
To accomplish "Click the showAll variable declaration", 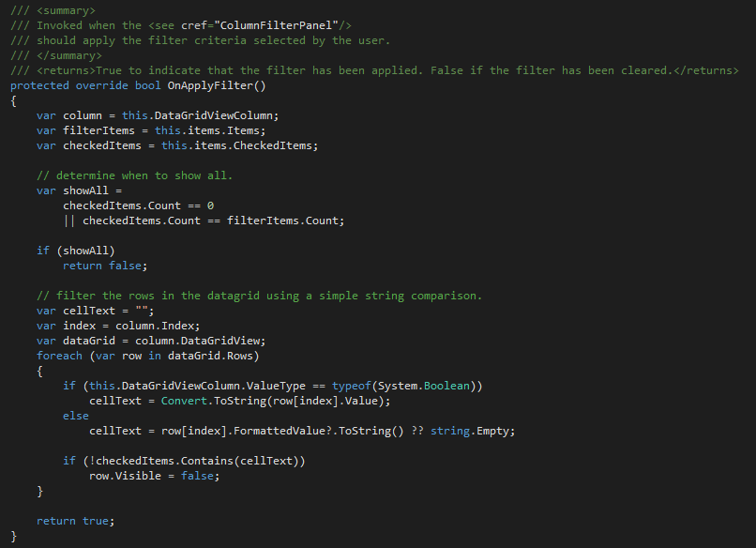I will [x=85, y=190].
